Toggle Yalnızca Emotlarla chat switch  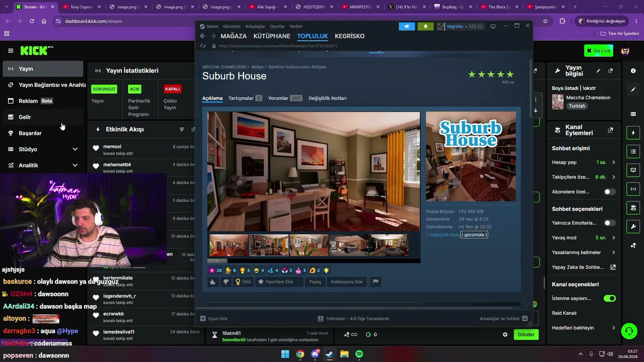(x=609, y=223)
